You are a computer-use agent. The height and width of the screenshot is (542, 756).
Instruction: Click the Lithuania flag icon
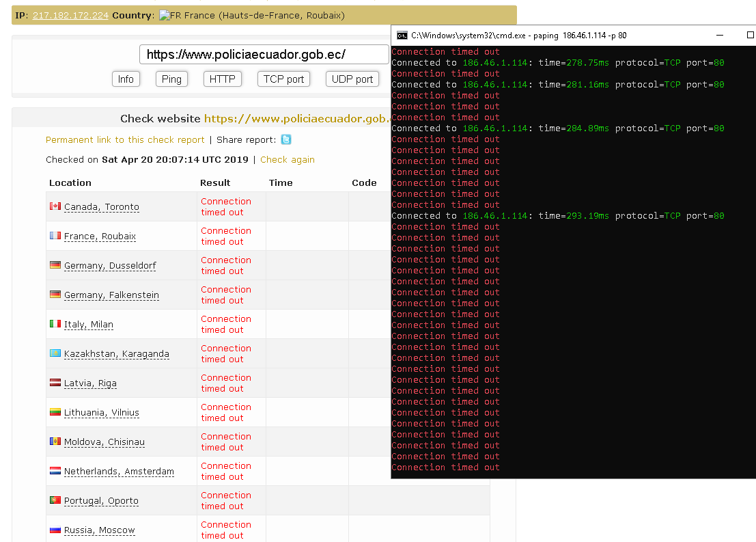click(55, 412)
